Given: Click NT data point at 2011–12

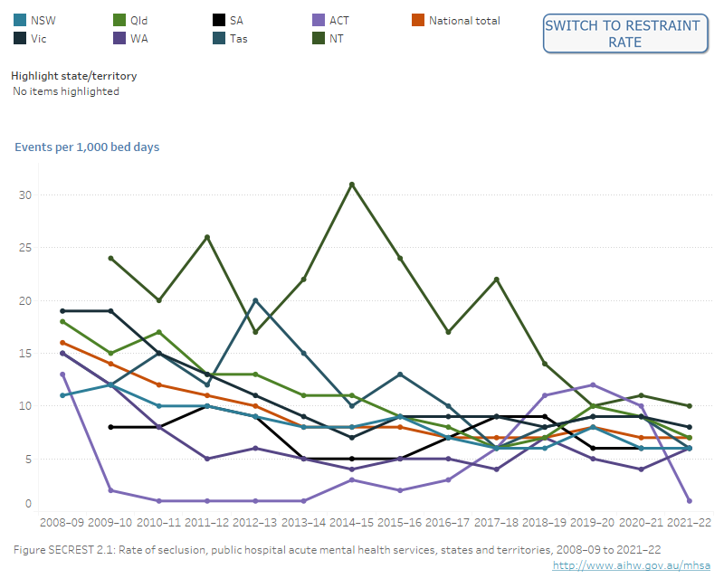Looking at the screenshot, I should coord(208,237).
